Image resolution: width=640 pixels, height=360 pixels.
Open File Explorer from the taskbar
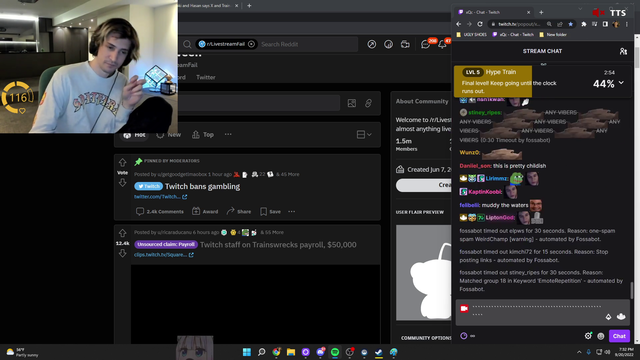[291, 352]
